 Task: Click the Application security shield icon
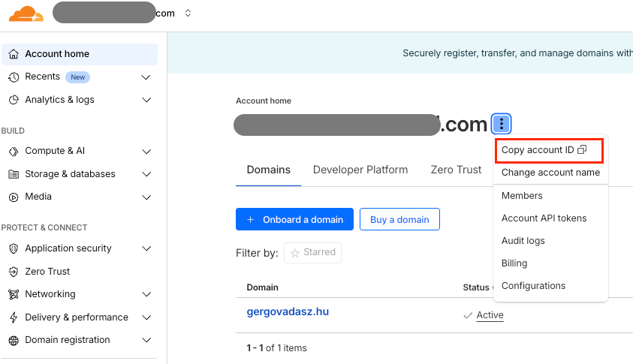coord(14,248)
